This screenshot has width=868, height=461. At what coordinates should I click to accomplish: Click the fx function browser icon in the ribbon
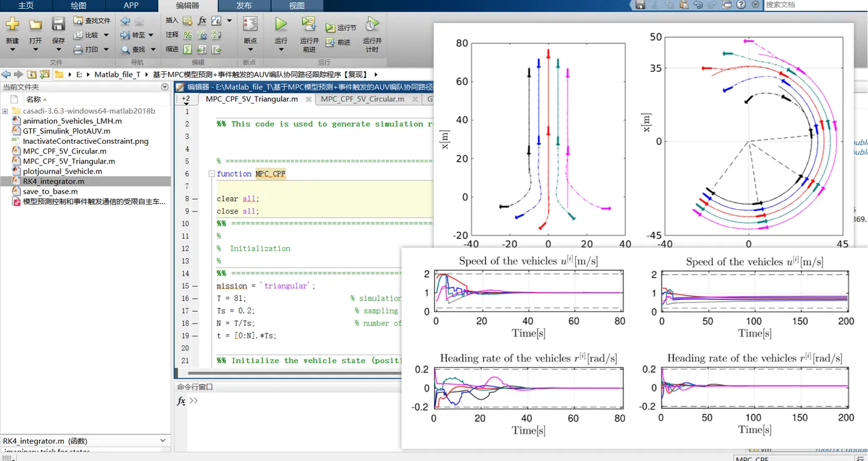click(202, 20)
